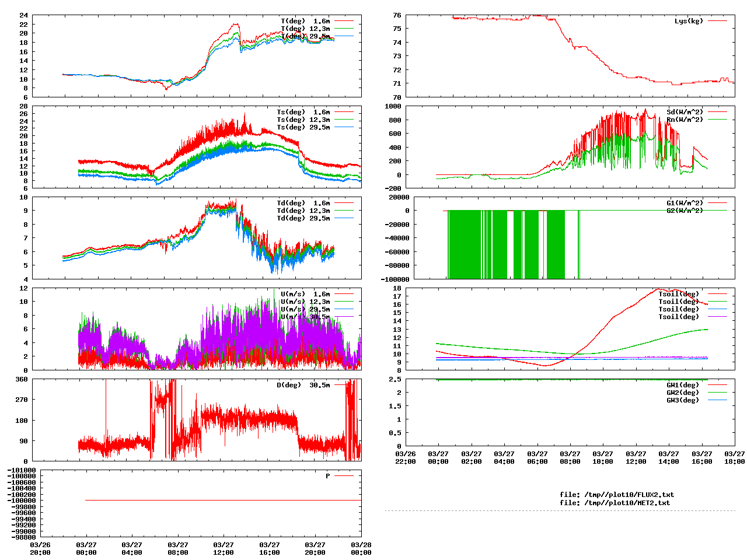Click the '76' tick on Lys(kg) axis
Viewport: 747px width, 560px height.
click(x=397, y=15)
